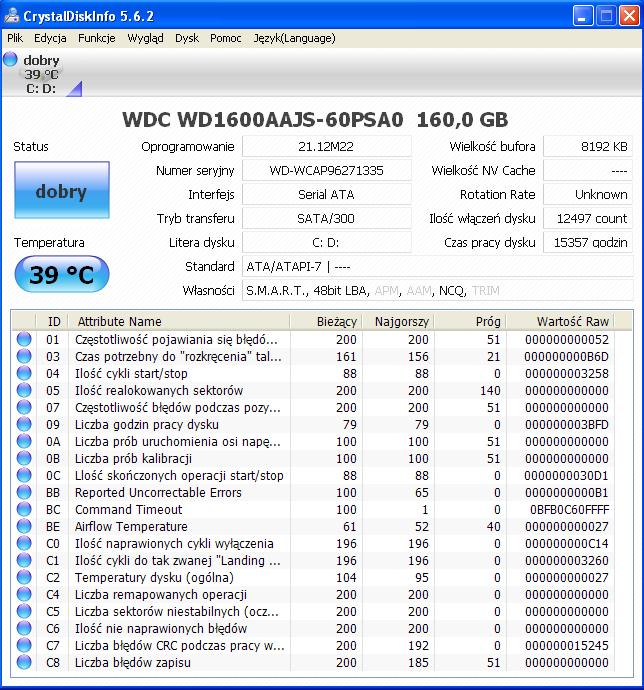644x690 pixels.
Task: Select 'Temperatury dysku (ogólna)' attribute name
Action: click(154, 577)
